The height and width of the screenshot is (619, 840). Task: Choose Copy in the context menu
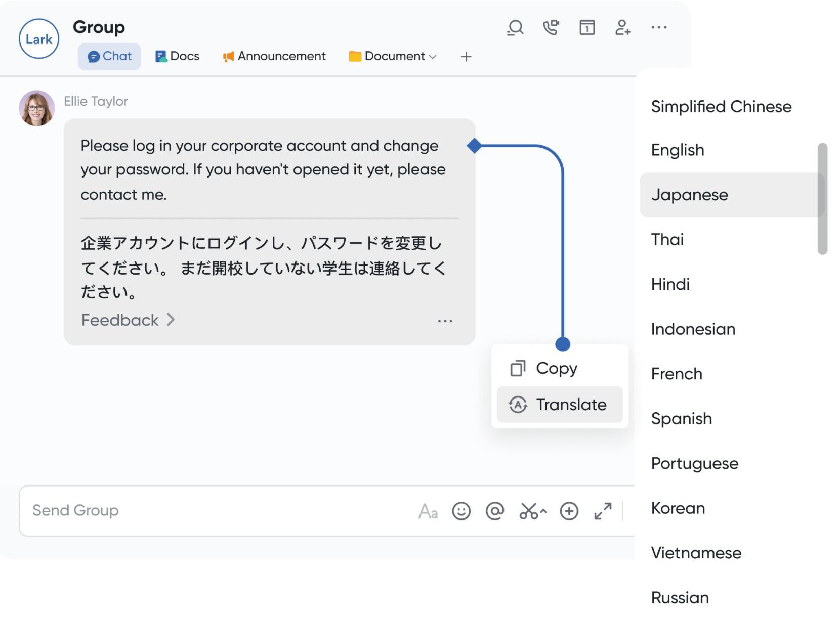(556, 368)
